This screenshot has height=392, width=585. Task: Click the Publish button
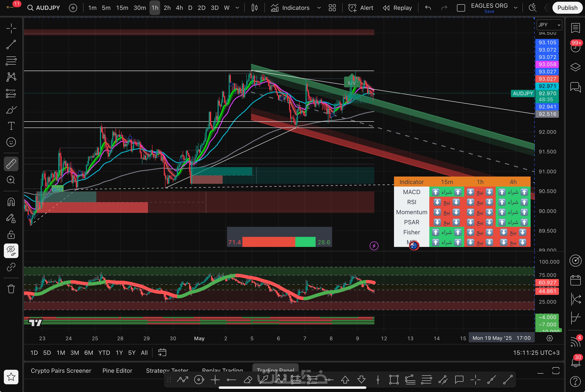[x=567, y=8]
